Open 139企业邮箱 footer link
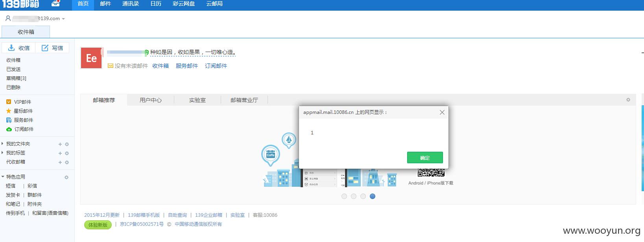The image size is (644, 242). [x=209, y=215]
